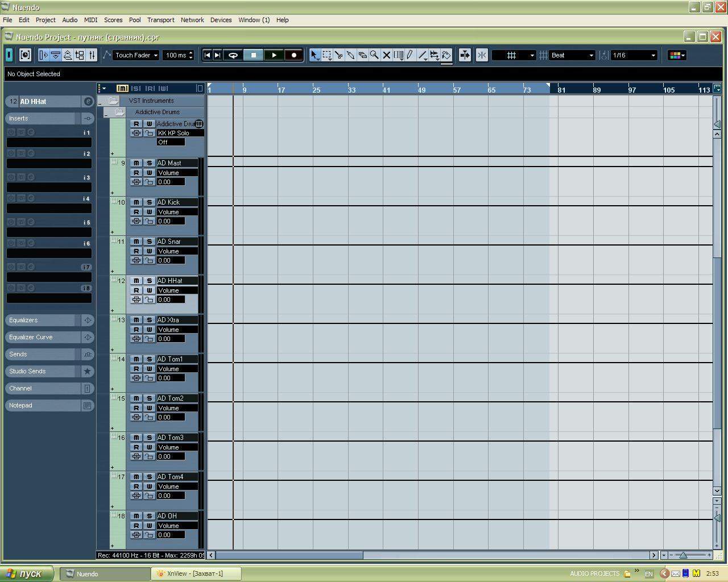Toggle the Autoscroll button
This screenshot has width=728, height=582.
pyautogui.click(x=465, y=55)
